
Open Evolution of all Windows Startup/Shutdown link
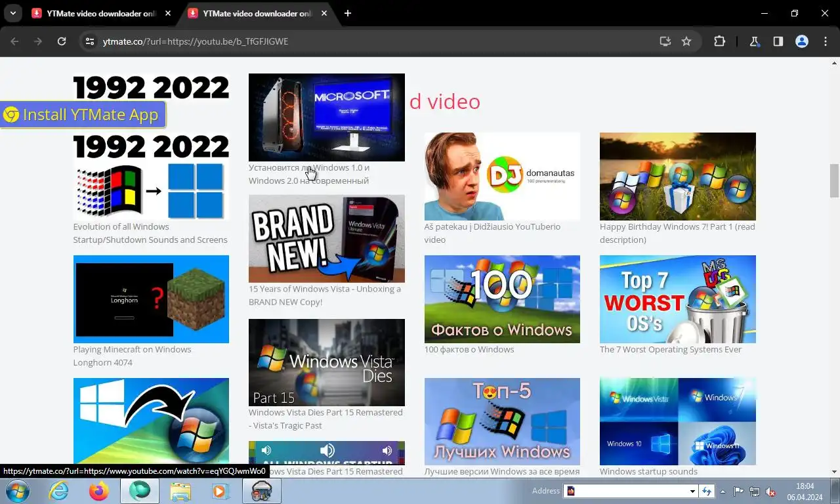pos(150,233)
